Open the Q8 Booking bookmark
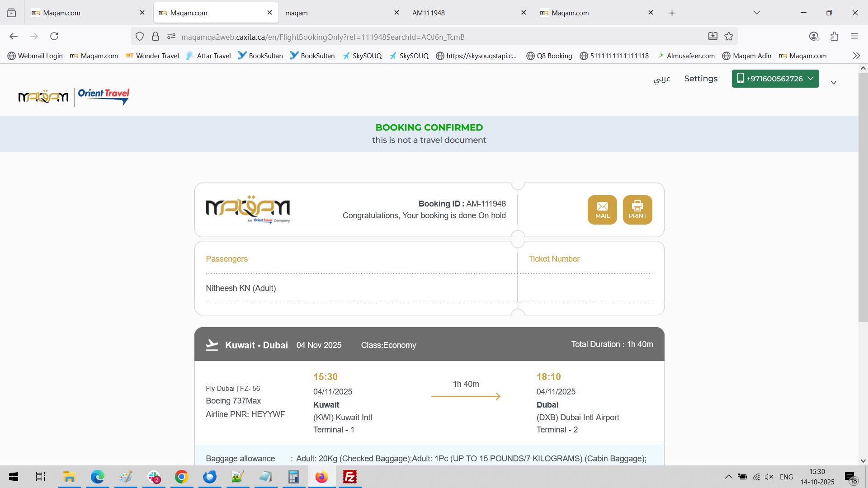This screenshot has width=868, height=488. (x=549, y=56)
